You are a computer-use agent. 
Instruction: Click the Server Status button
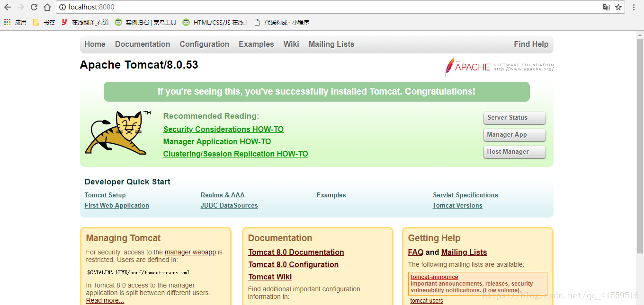(515, 118)
